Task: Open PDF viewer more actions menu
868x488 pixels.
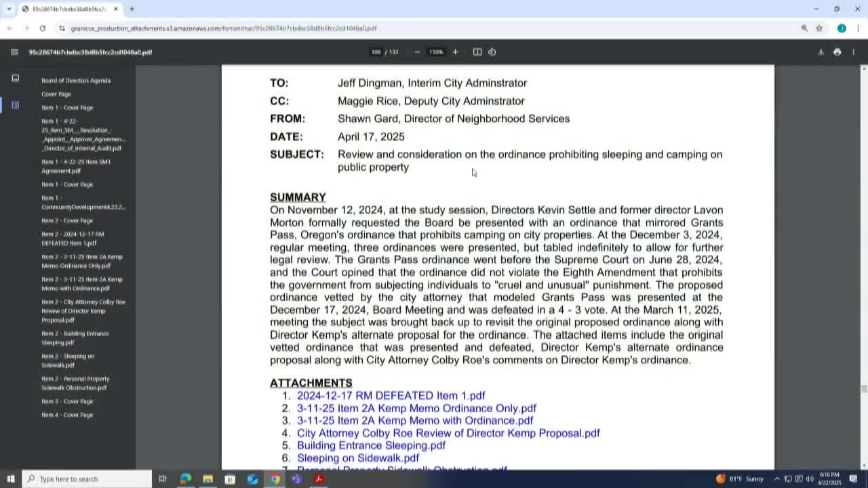Action: (x=854, y=52)
